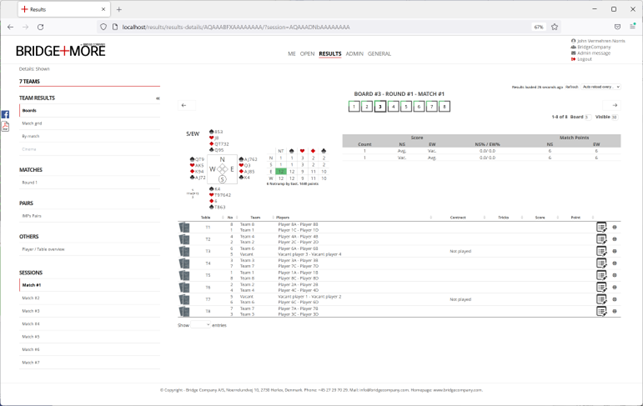Click the edit result icon for table T6

click(600, 286)
